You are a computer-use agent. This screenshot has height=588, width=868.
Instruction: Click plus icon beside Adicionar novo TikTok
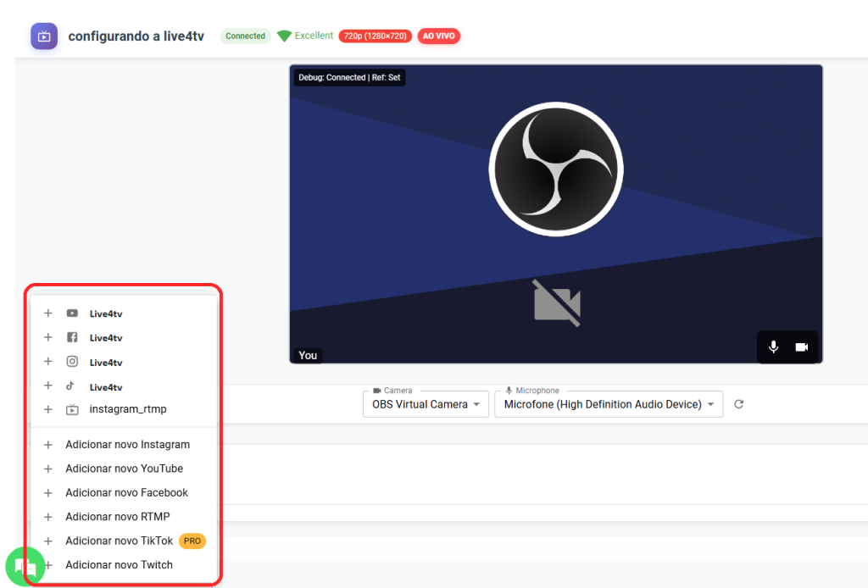tap(48, 541)
